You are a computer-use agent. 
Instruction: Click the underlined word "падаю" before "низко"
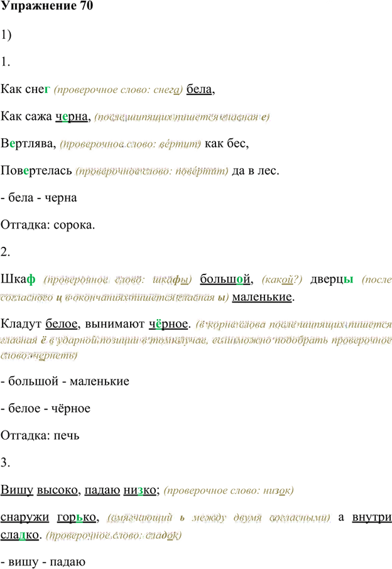click(x=102, y=490)
